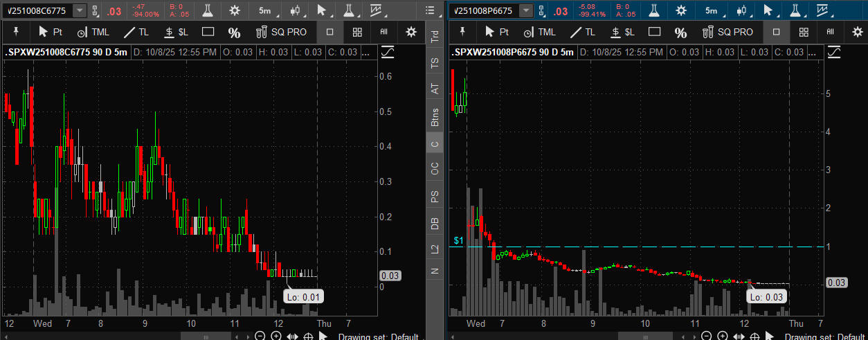Expand the symbol dropdown for 251008C6775
868x340 pixels.
pos(80,10)
